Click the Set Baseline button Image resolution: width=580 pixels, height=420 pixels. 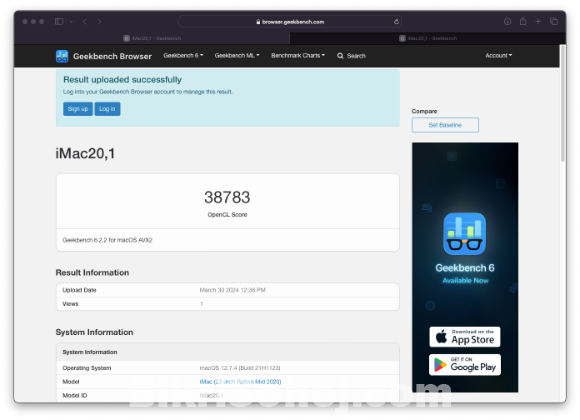point(445,125)
